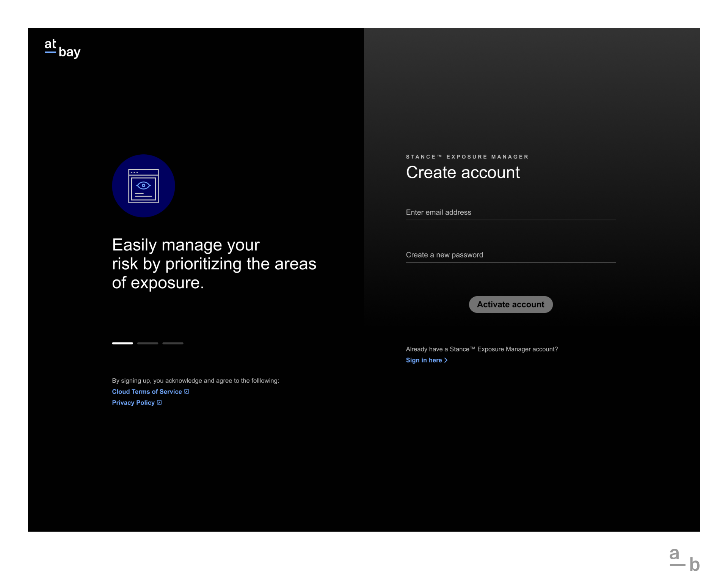Image resolution: width=728 pixels, height=587 pixels.
Task: Jump to the third carousel slide indicator
Action: point(173,343)
